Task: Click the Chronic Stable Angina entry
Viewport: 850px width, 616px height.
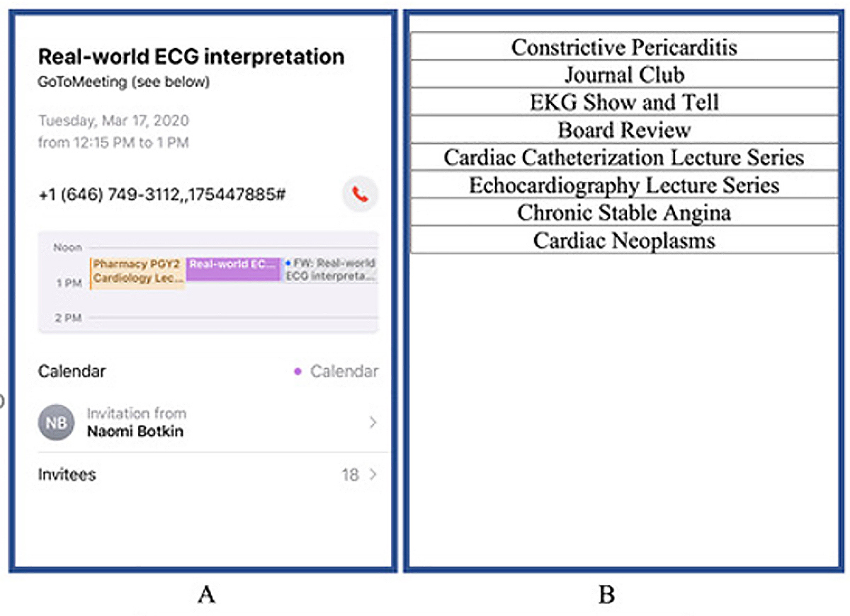Action: 624,212
